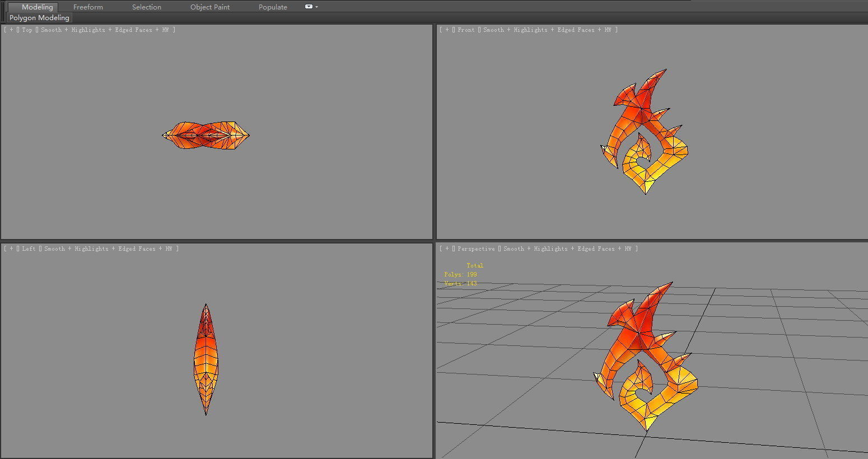Open the Populate ribbon tab
Image resolution: width=868 pixels, height=459 pixels.
[x=273, y=7]
